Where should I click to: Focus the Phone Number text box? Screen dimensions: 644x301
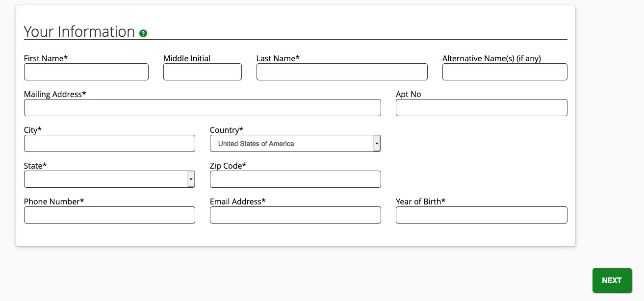pos(109,215)
